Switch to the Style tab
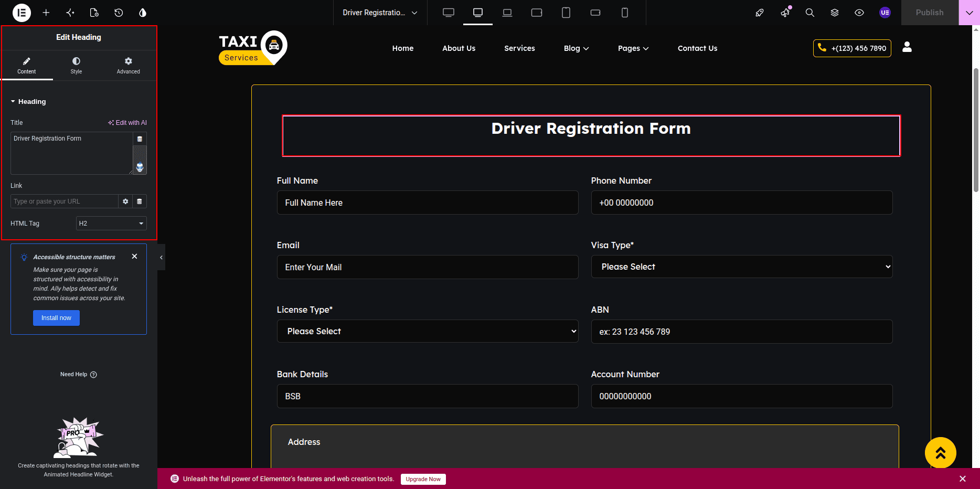 tap(76, 66)
